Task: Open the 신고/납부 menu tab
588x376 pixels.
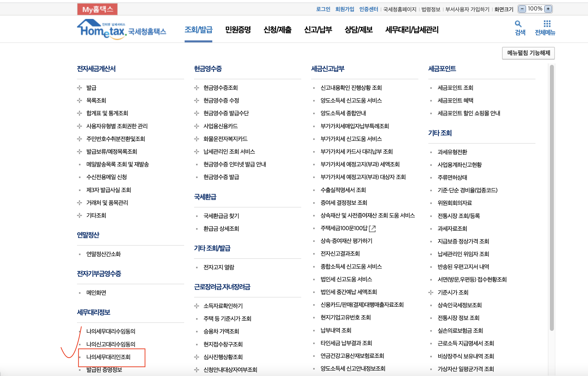Action: coord(318,30)
